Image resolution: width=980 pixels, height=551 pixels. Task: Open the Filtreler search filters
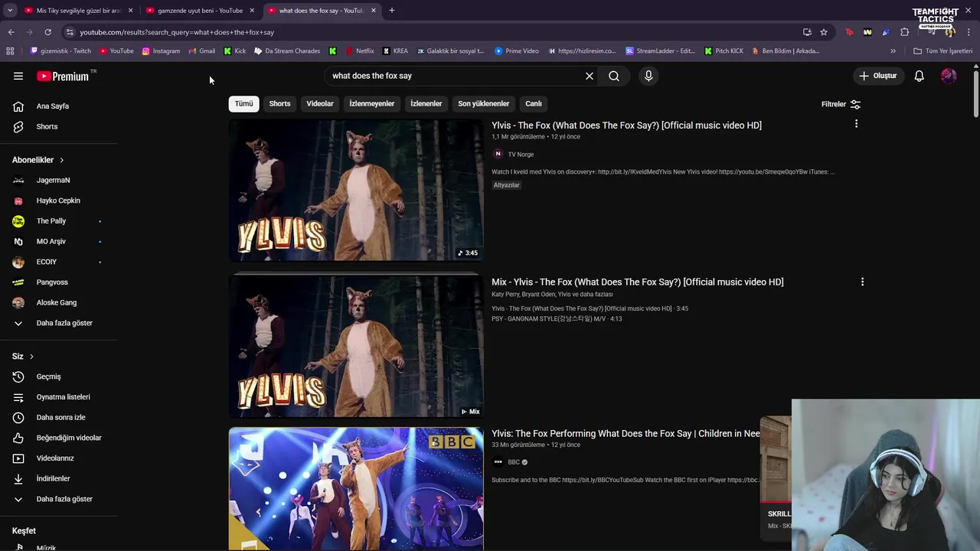(x=841, y=104)
